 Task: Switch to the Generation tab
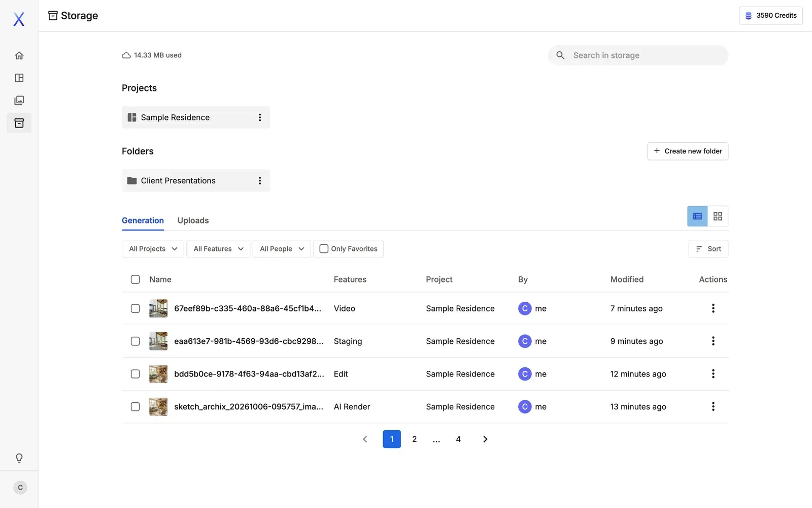click(x=143, y=220)
